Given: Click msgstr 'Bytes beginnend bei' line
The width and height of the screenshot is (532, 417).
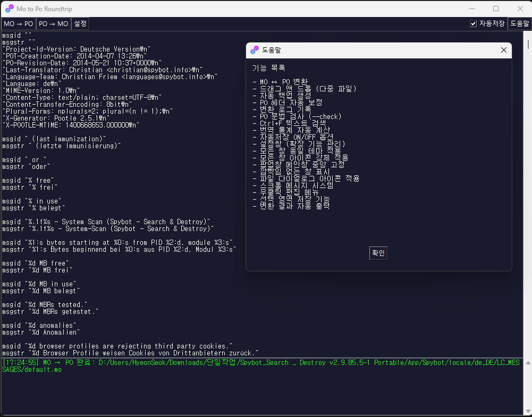Looking at the screenshot, I should [120, 250].
